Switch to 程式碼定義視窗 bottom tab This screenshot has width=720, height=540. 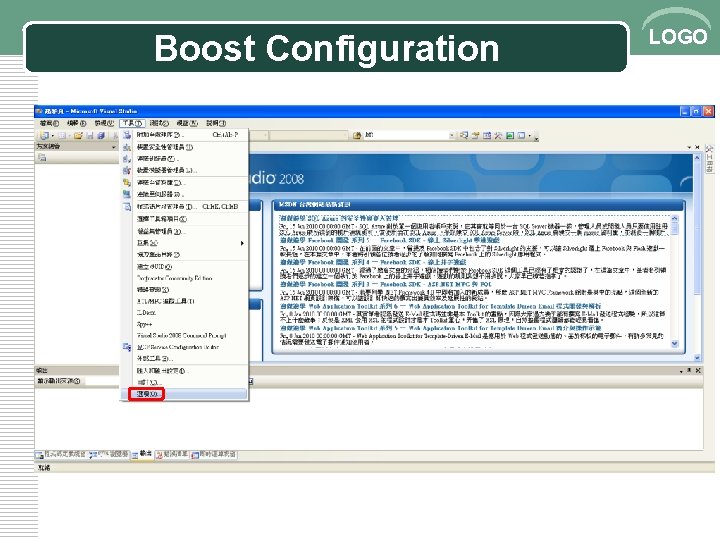(x=61, y=454)
